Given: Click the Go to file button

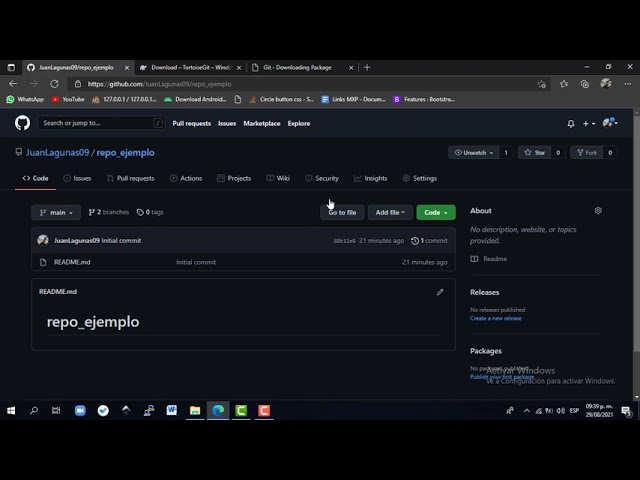Looking at the screenshot, I should pyautogui.click(x=342, y=212).
